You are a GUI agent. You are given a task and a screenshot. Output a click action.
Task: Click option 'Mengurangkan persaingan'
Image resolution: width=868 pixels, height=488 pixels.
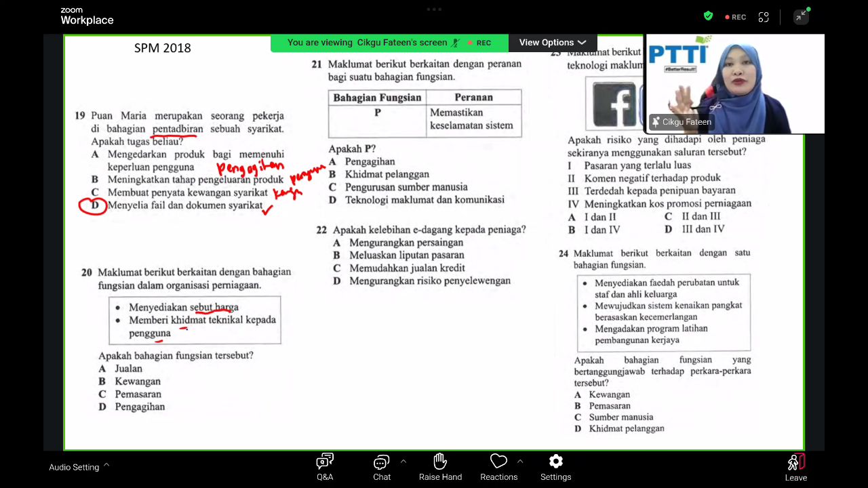pos(406,243)
